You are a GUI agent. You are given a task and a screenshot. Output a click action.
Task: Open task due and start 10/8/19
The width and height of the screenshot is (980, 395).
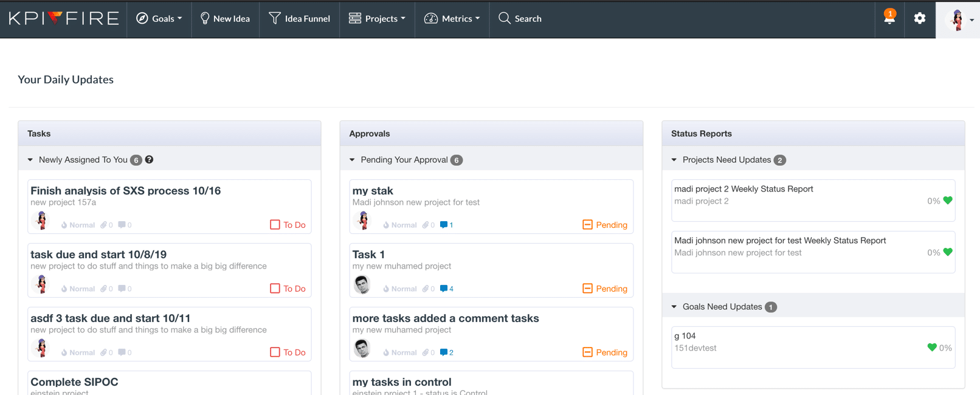[98, 255]
